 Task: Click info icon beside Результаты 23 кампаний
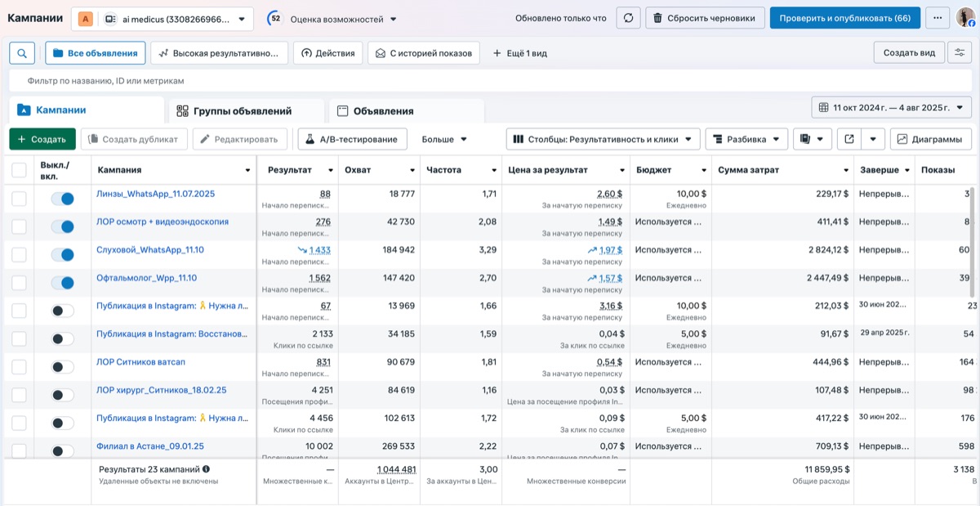[x=206, y=469]
